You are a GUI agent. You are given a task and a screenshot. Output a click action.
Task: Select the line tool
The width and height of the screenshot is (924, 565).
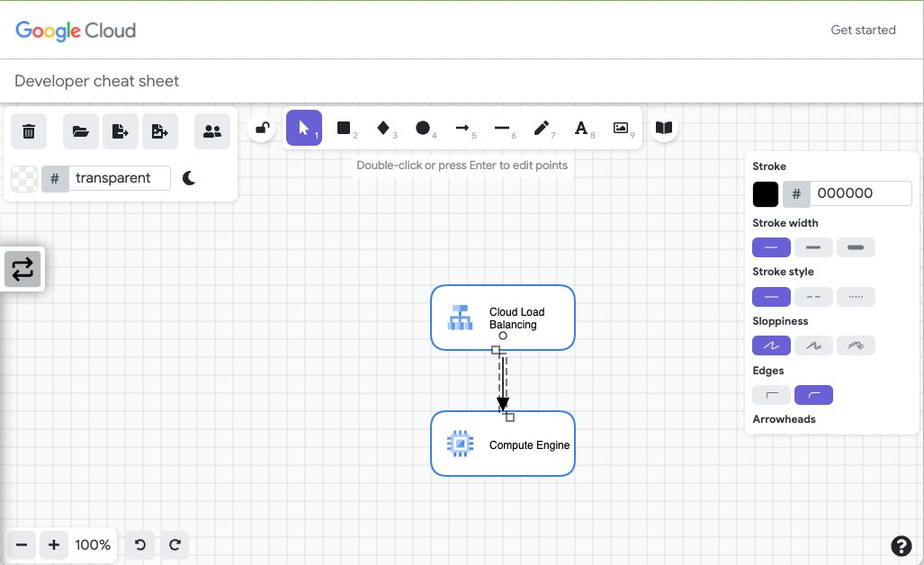pyautogui.click(x=502, y=128)
